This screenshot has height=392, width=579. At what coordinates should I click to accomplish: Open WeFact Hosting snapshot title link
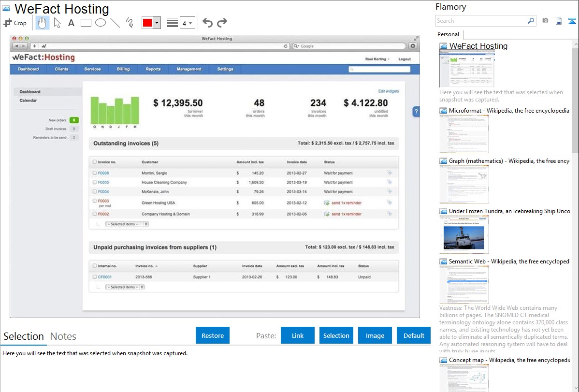pos(478,46)
